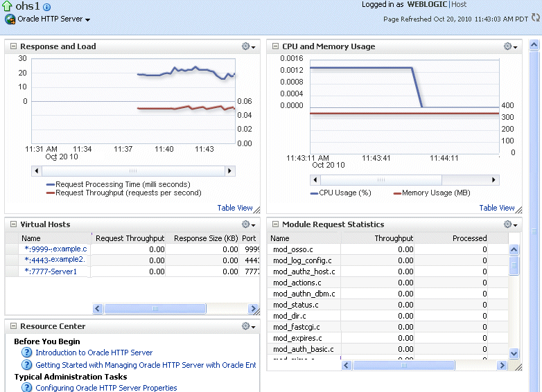Select the mod_fastcgi.c module row
542x392 pixels.
pos(388,327)
